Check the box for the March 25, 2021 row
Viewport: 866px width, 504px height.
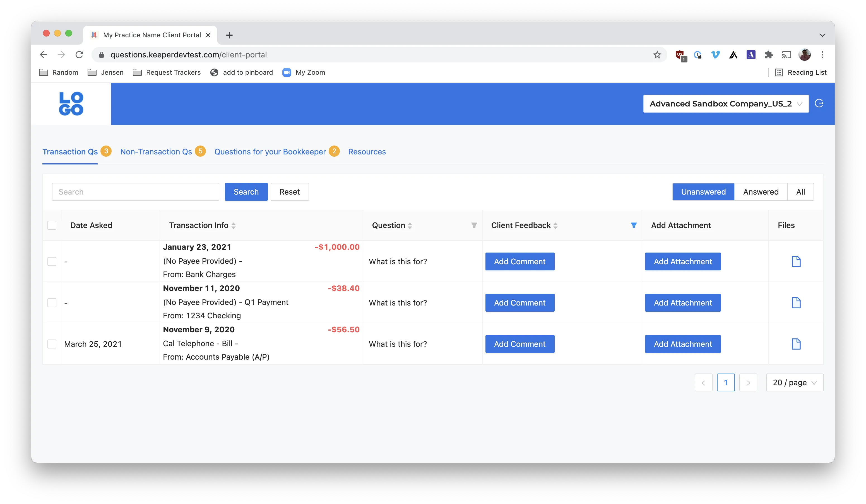(52, 344)
